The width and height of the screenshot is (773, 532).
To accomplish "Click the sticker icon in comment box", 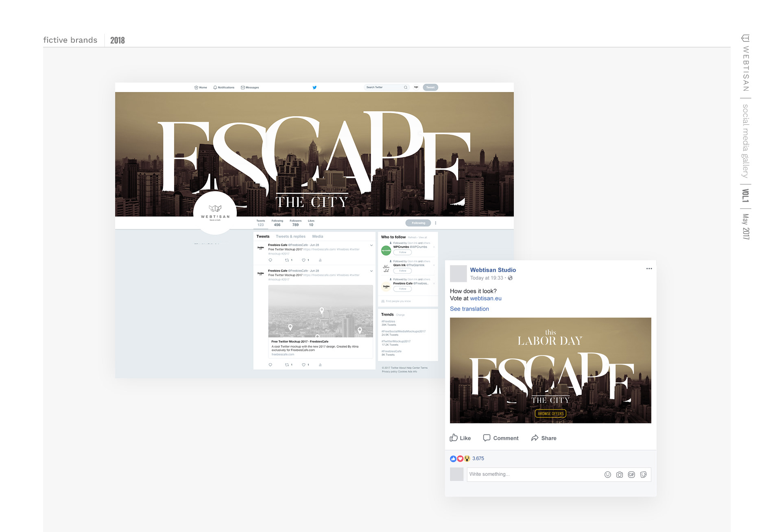I will tap(643, 475).
